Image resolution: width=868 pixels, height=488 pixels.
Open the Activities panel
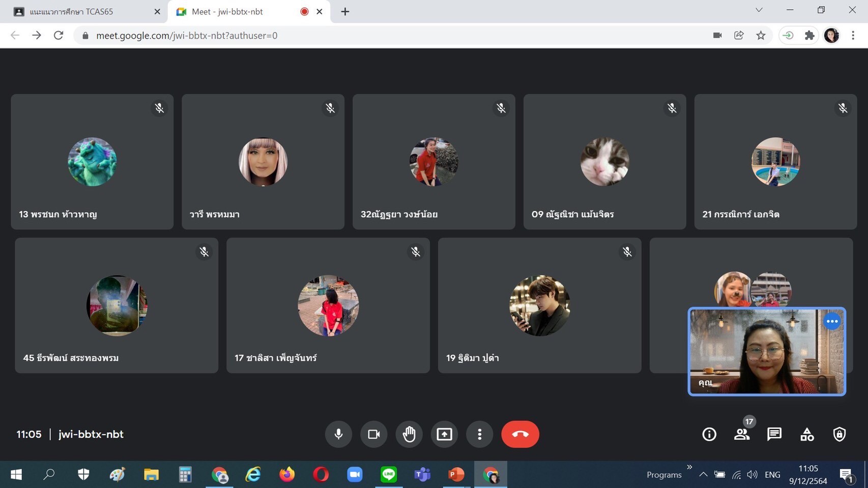click(x=807, y=434)
